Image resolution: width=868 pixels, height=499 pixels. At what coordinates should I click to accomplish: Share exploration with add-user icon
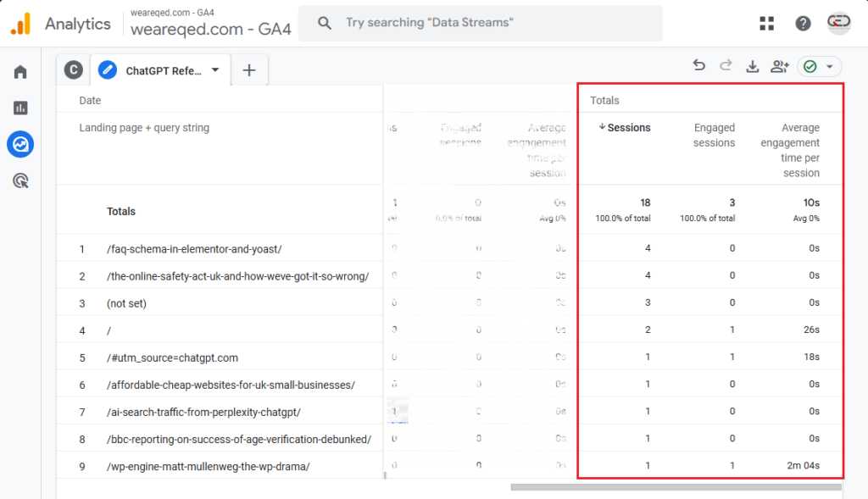[x=780, y=66]
